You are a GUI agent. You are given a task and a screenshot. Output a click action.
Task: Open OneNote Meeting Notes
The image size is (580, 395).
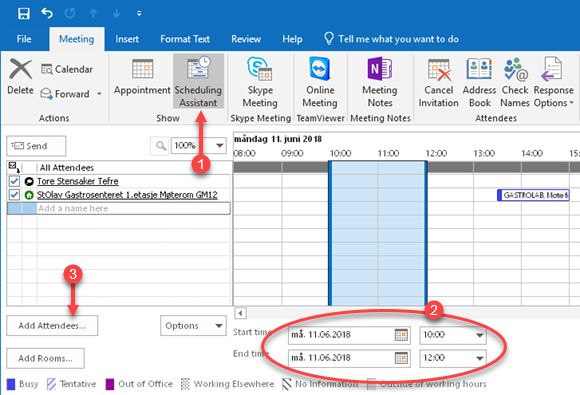(x=380, y=82)
